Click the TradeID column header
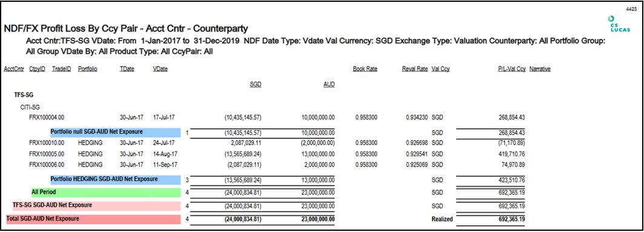Image resolution: width=644 pixels, height=232 pixels. 62,69
